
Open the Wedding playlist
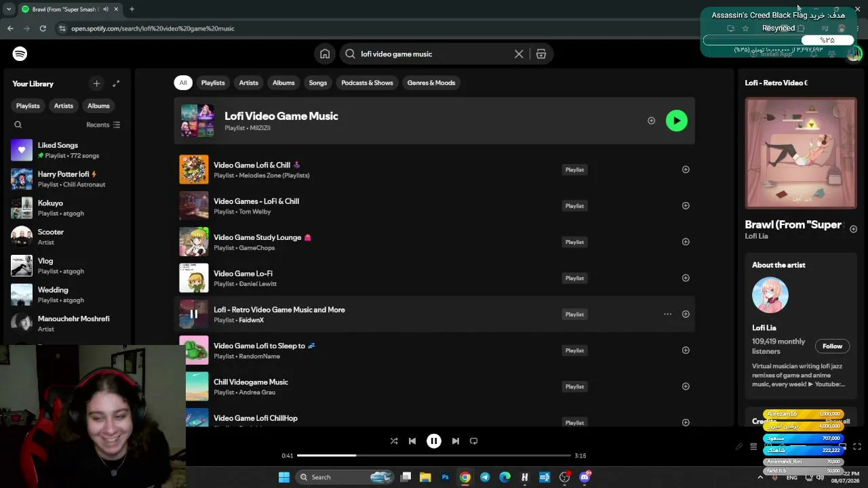tap(66, 295)
